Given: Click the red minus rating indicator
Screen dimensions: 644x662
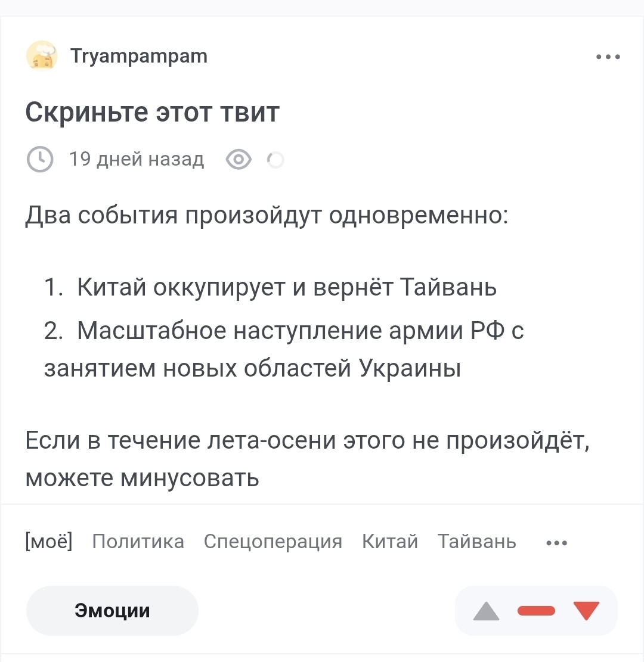Looking at the screenshot, I should click(536, 611).
